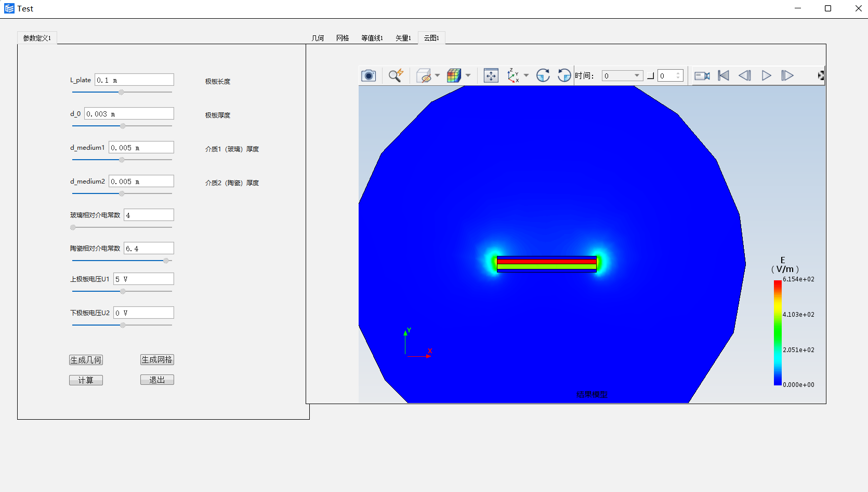The height and width of the screenshot is (492, 868).
Task: Click the 陶瓷相对介电常数 input field
Action: pyautogui.click(x=149, y=248)
